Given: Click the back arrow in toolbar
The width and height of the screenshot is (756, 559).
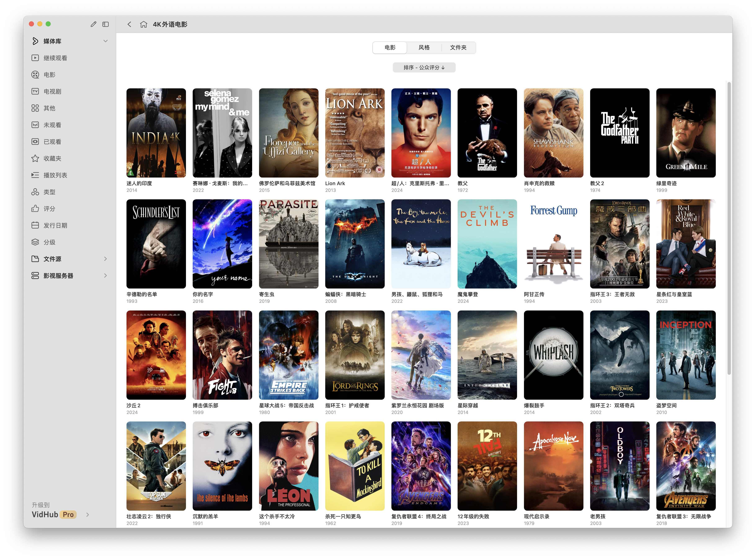Looking at the screenshot, I should [129, 24].
